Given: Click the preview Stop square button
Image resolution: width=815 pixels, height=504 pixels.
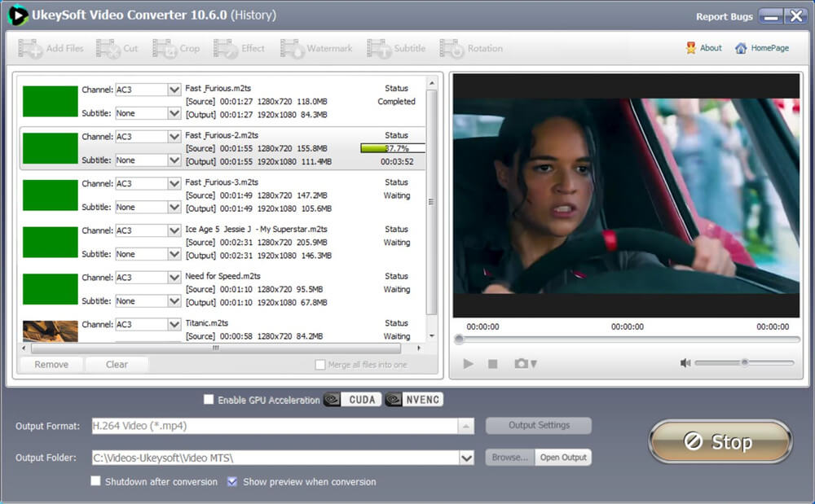Looking at the screenshot, I should (x=493, y=364).
